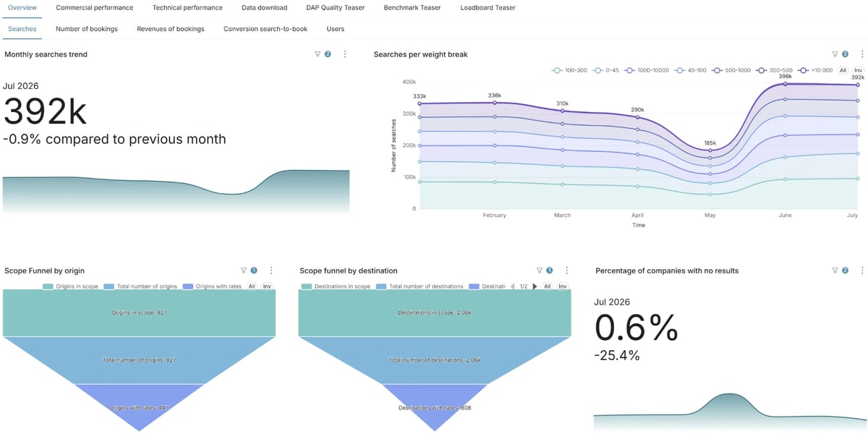Screen dimensions: 868x434
Task: Click filter icon on Searches per weight break
Action: pyautogui.click(x=835, y=54)
